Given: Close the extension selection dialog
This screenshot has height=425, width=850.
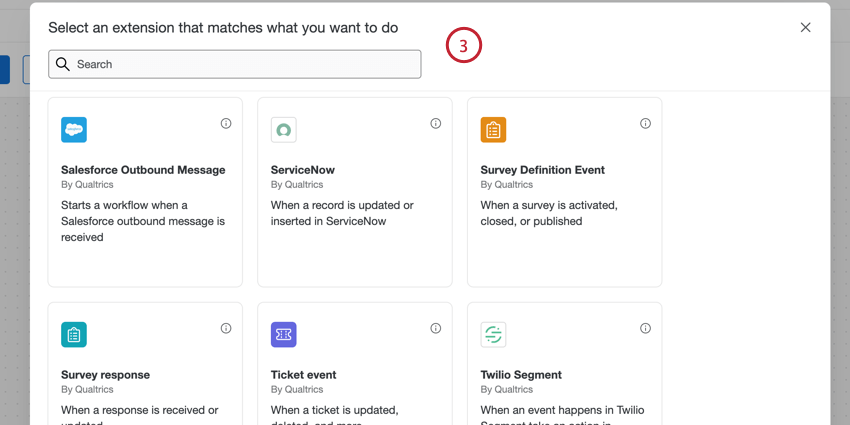Looking at the screenshot, I should point(805,28).
